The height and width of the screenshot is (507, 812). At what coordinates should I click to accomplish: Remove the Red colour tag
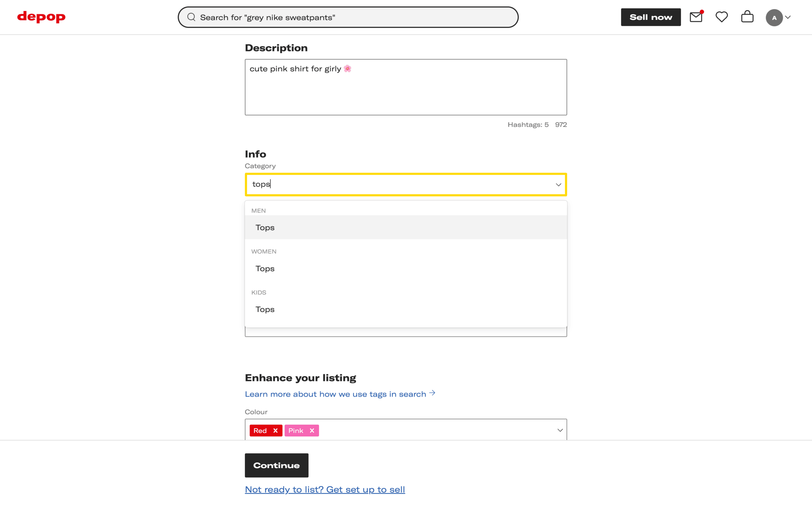click(275, 431)
